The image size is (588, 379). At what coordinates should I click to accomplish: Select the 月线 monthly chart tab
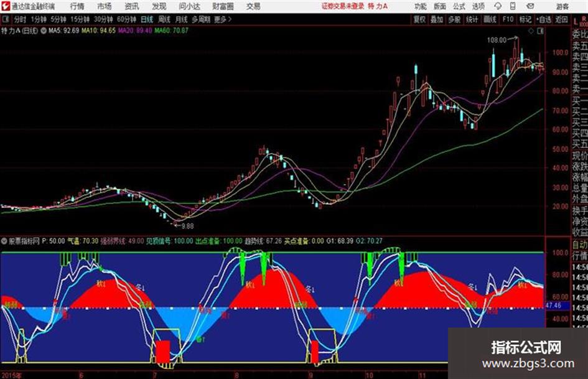point(182,19)
